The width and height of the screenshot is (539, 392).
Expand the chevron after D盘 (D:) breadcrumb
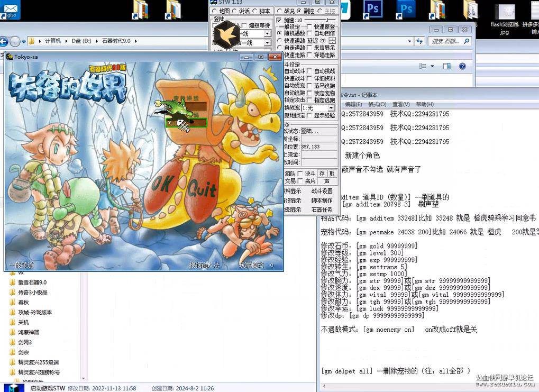97,41
